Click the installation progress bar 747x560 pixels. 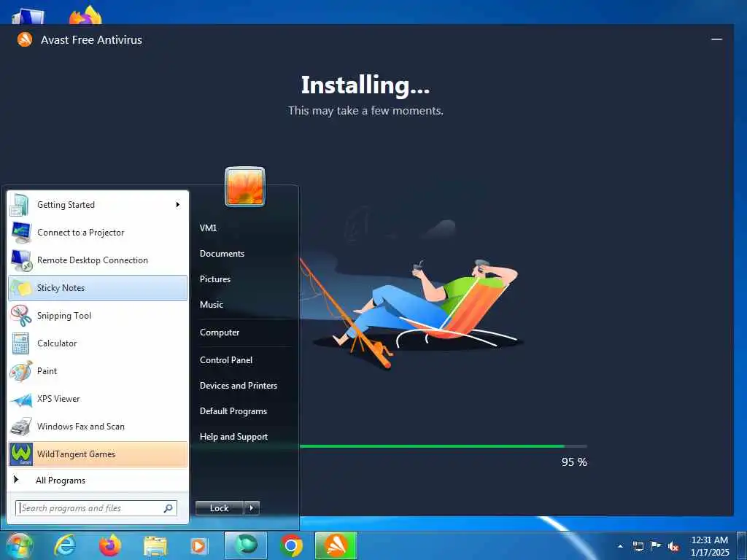[x=443, y=447]
